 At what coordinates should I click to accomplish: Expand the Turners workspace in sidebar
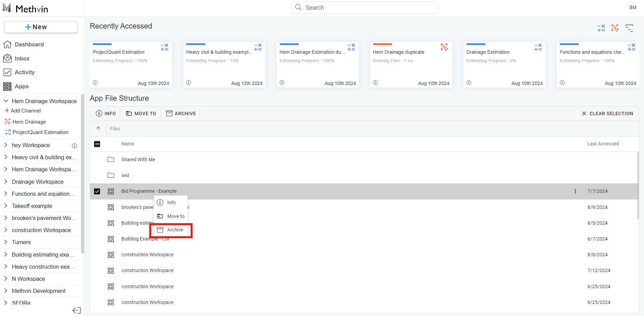coord(6,242)
